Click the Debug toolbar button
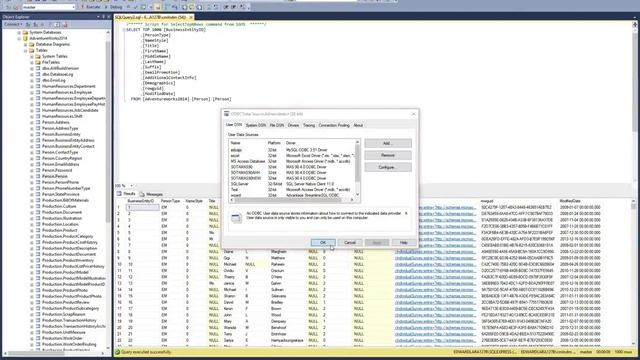 click(113, 7)
